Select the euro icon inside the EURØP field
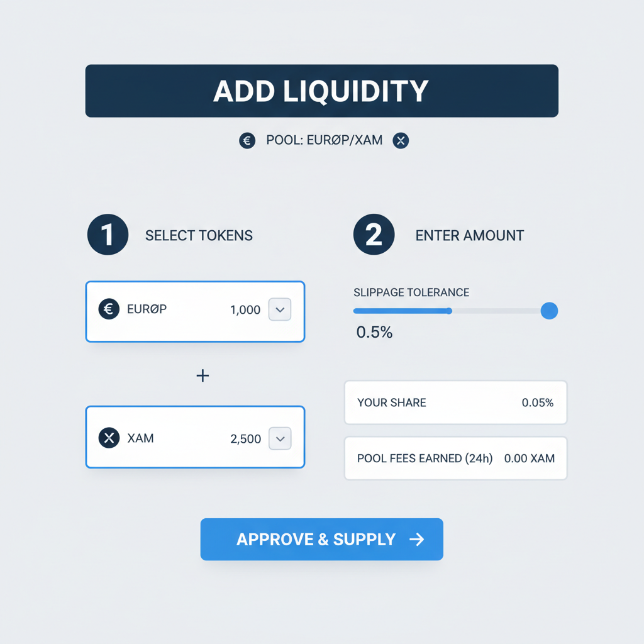644x644 pixels. (x=108, y=309)
